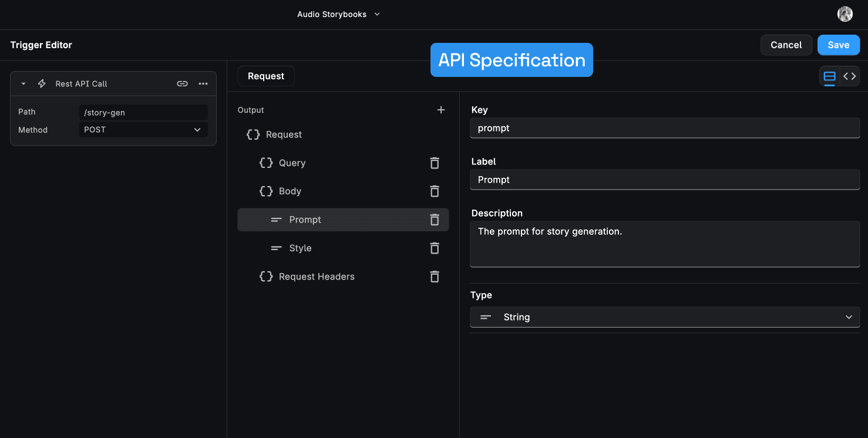Remove the Prompt field using trash icon
Image resolution: width=868 pixels, height=438 pixels.
click(x=435, y=220)
